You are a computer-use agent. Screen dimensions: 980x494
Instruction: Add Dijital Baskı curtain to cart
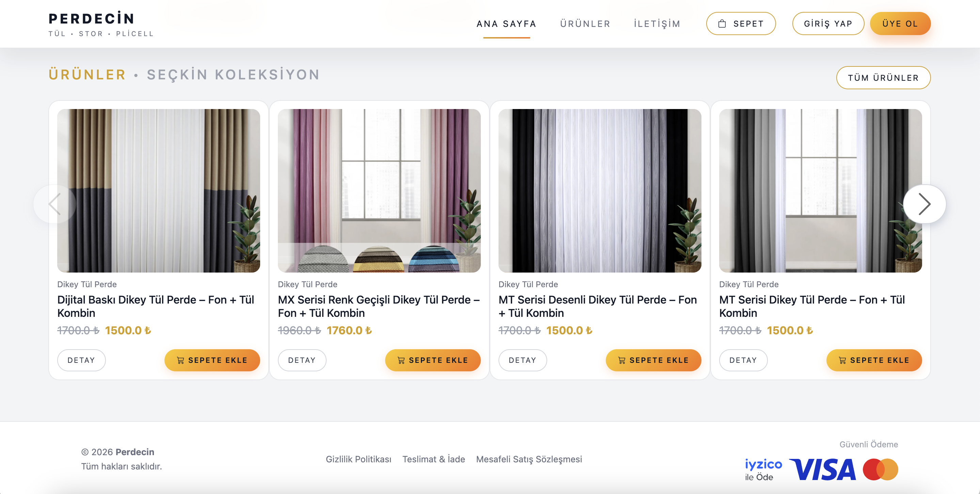tap(212, 360)
